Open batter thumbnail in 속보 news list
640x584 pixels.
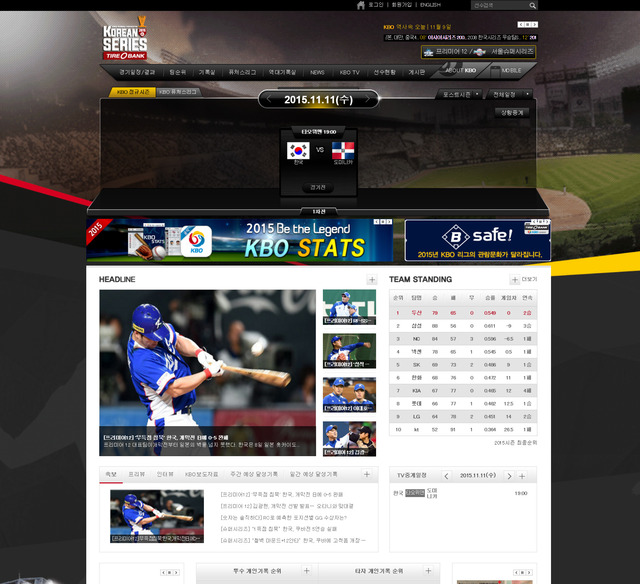pos(157,516)
